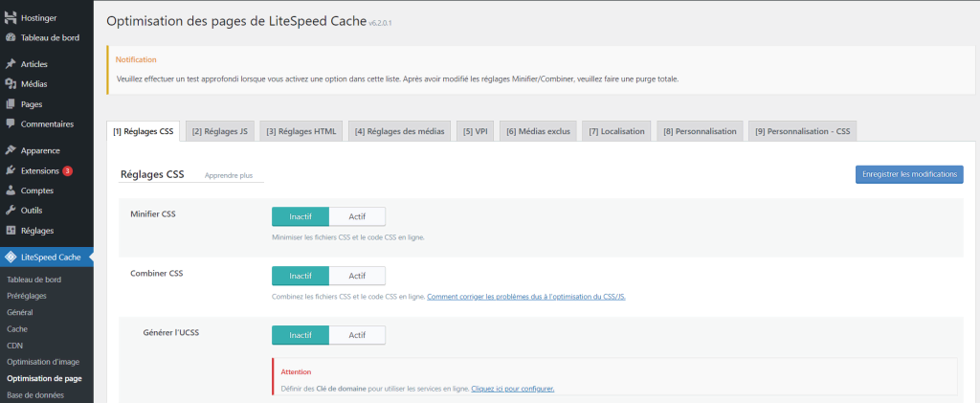Click the Extensions plugin icon
Viewport: 980px width, 403px height.
click(11, 170)
